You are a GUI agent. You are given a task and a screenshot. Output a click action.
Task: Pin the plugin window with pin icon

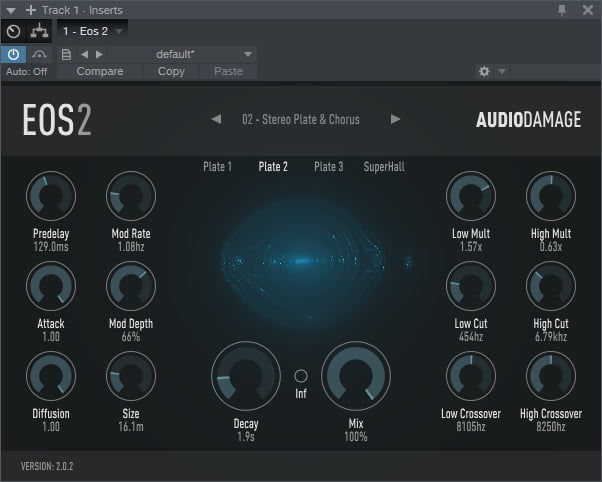point(561,9)
